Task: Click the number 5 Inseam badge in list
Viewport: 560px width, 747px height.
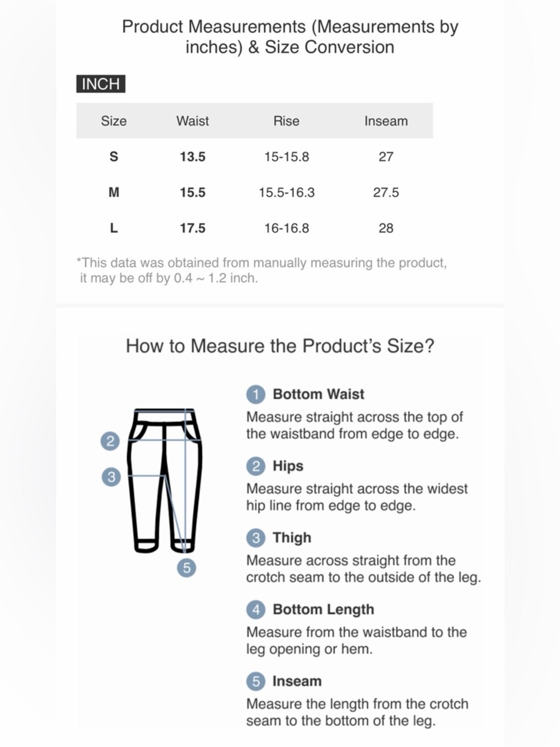Action: click(x=256, y=681)
